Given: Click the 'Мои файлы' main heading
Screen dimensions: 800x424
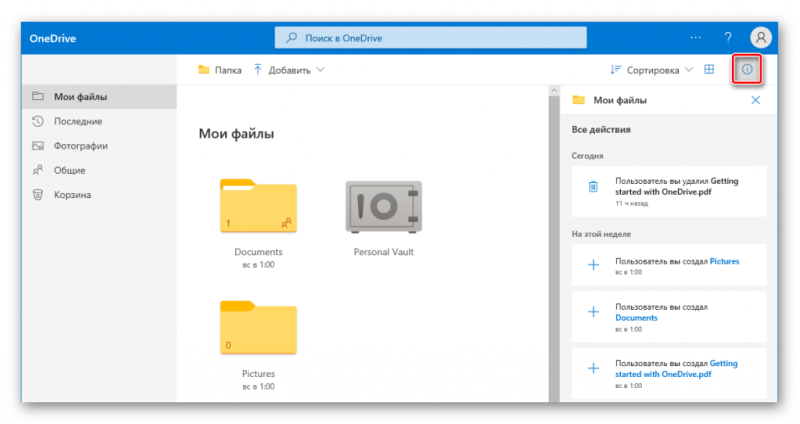Looking at the screenshot, I should 236,134.
